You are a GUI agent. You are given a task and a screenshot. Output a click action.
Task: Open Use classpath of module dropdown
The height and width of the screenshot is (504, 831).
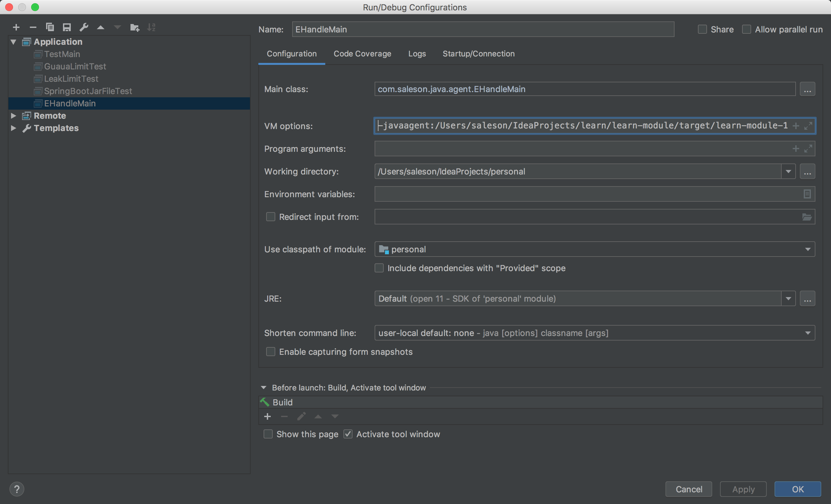coord(808,249)
